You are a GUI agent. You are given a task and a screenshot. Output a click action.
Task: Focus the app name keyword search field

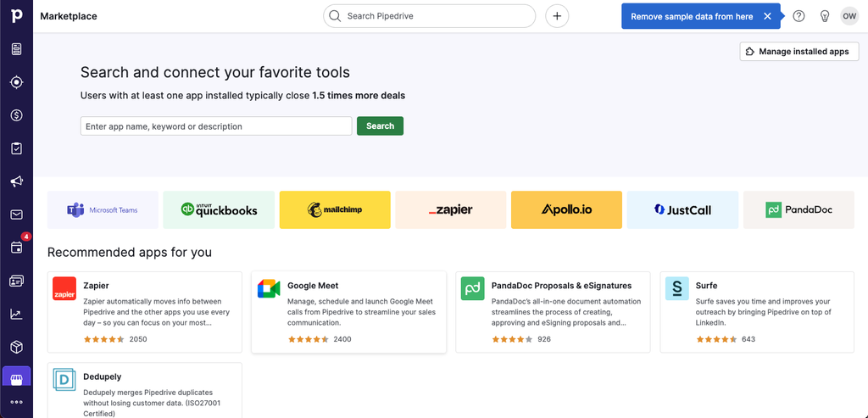click(216, 125)
